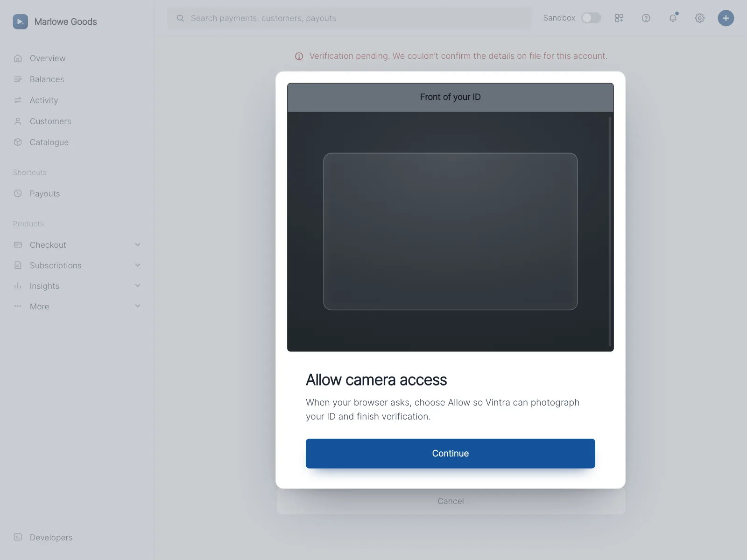Expand the Checkout chevron
747x560 pixels.
[x=138, y=245]
